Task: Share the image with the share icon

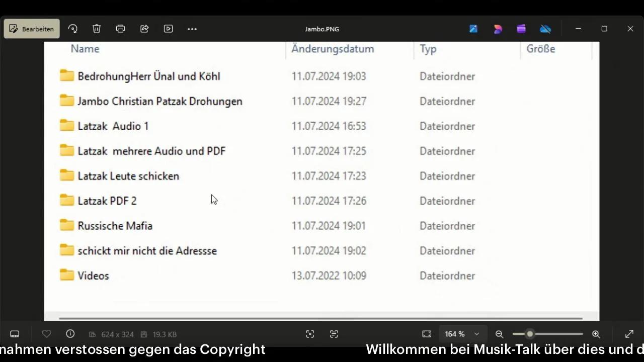Action: (144, 29)
